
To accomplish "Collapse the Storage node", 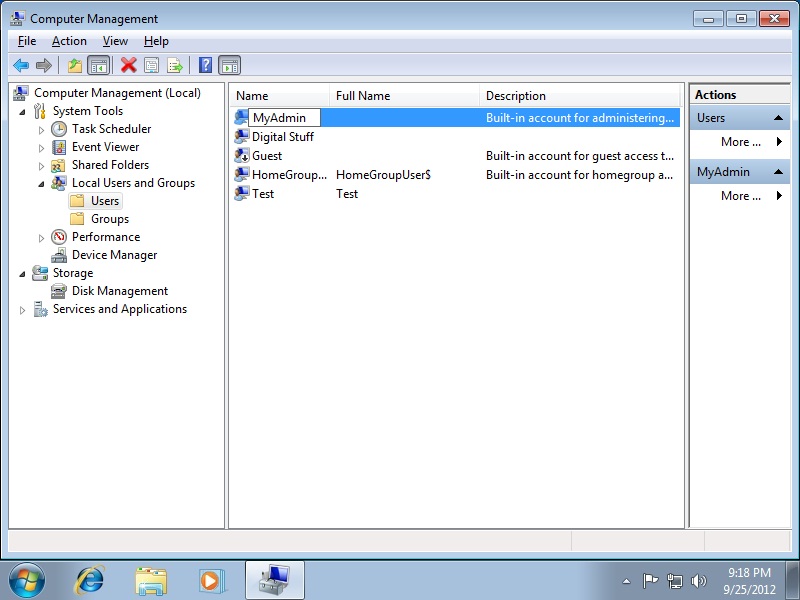I will 22,274.
